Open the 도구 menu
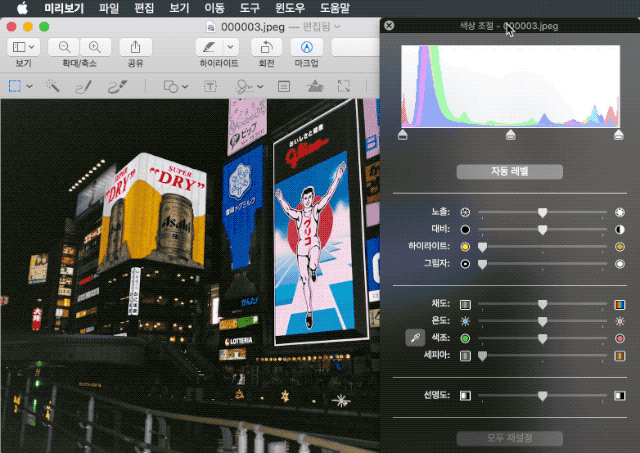The height and width of the screenshot is (453, 640). click(x=249, y=8)
